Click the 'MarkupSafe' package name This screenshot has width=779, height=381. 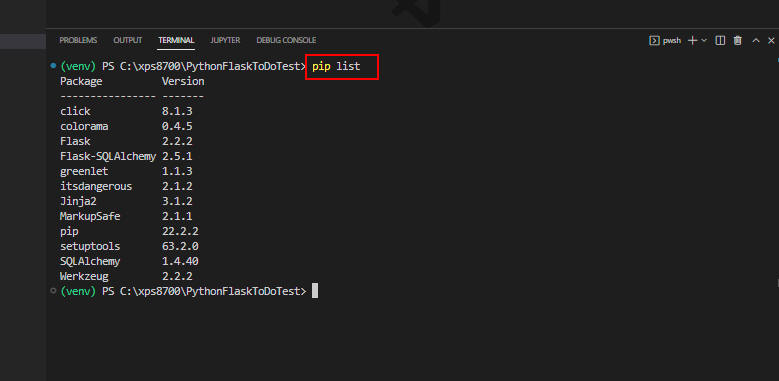point(90,217)
